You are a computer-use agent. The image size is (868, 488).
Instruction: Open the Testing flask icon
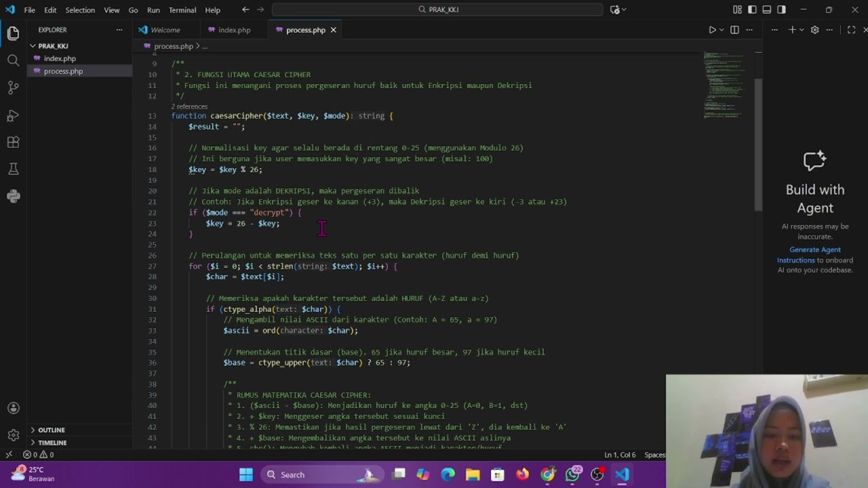pos(13,169)
